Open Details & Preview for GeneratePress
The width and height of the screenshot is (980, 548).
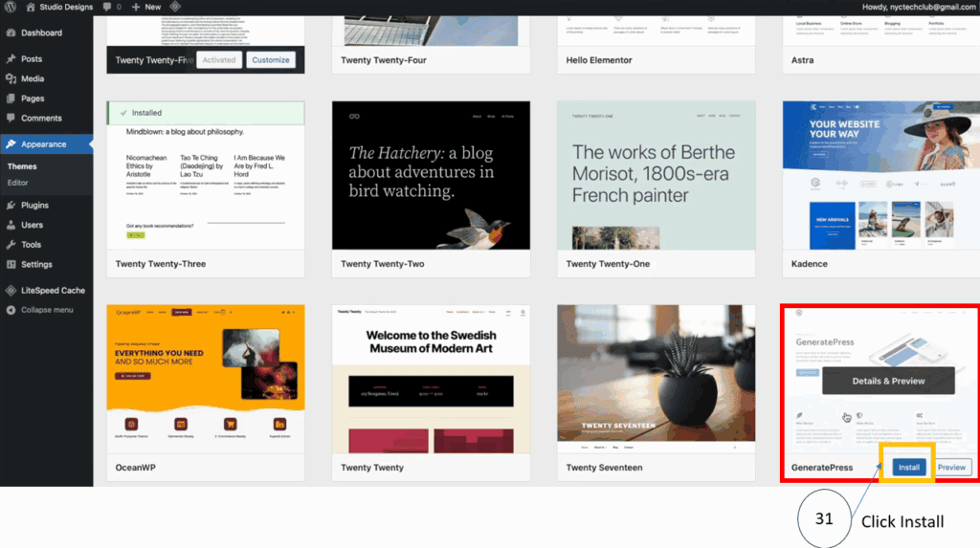[888, 381]
